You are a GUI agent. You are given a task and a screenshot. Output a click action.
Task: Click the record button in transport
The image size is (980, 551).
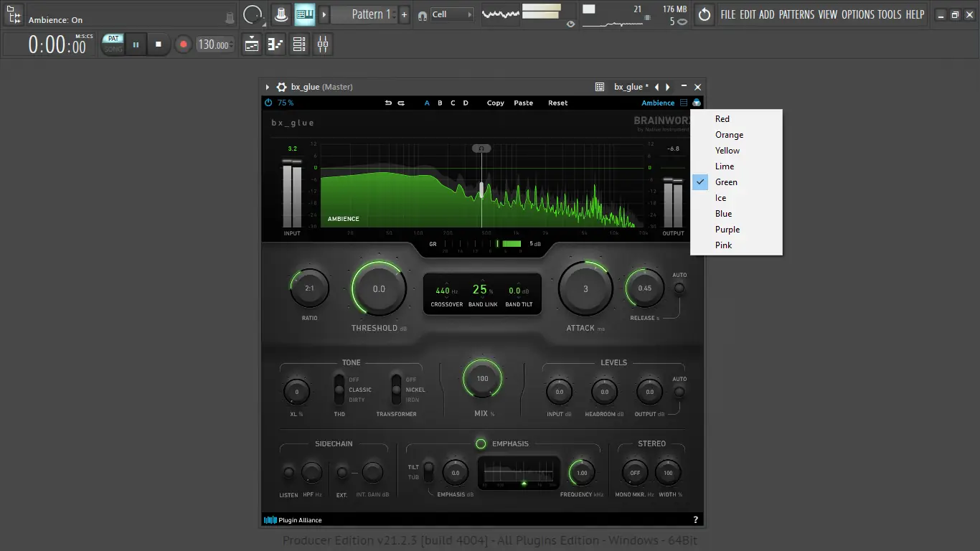click(x=183, y=44)
